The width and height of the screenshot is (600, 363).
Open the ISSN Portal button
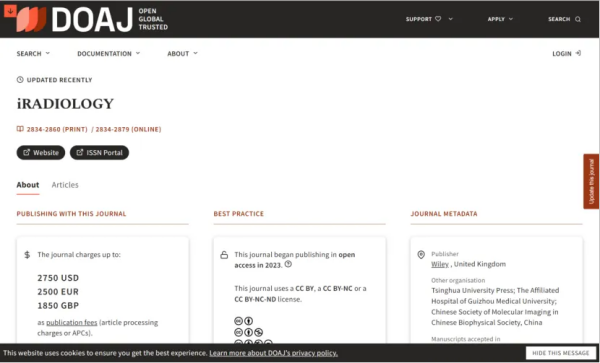(x=99, y=153)
